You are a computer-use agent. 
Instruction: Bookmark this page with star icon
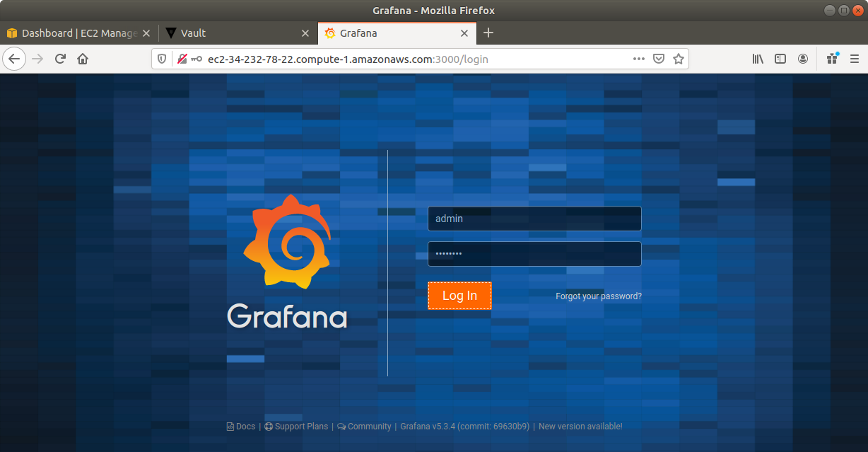pos(678,59)
